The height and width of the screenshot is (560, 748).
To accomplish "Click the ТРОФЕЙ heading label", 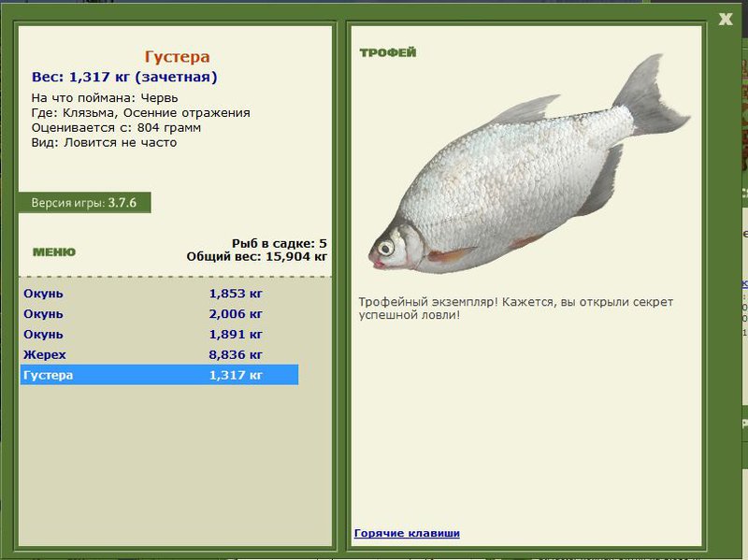I will point(388,52).
